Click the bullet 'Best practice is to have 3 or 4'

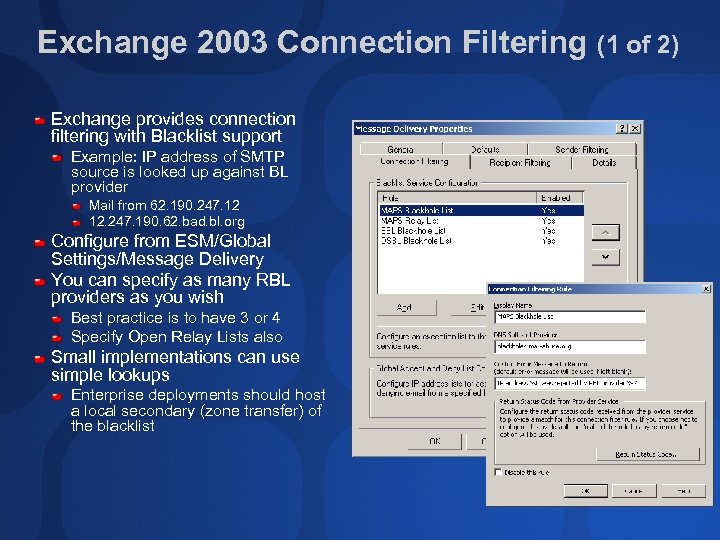(175, 318)
